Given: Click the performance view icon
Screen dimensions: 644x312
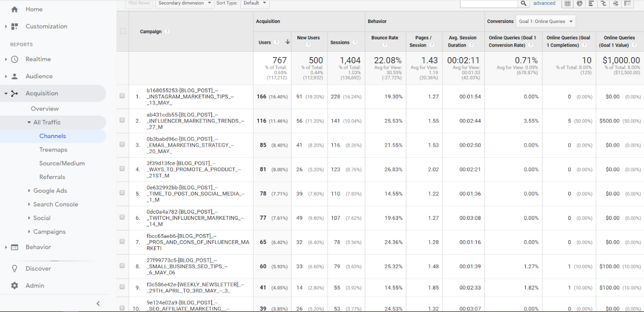Looking at the screenshot, I should (591, 3).
